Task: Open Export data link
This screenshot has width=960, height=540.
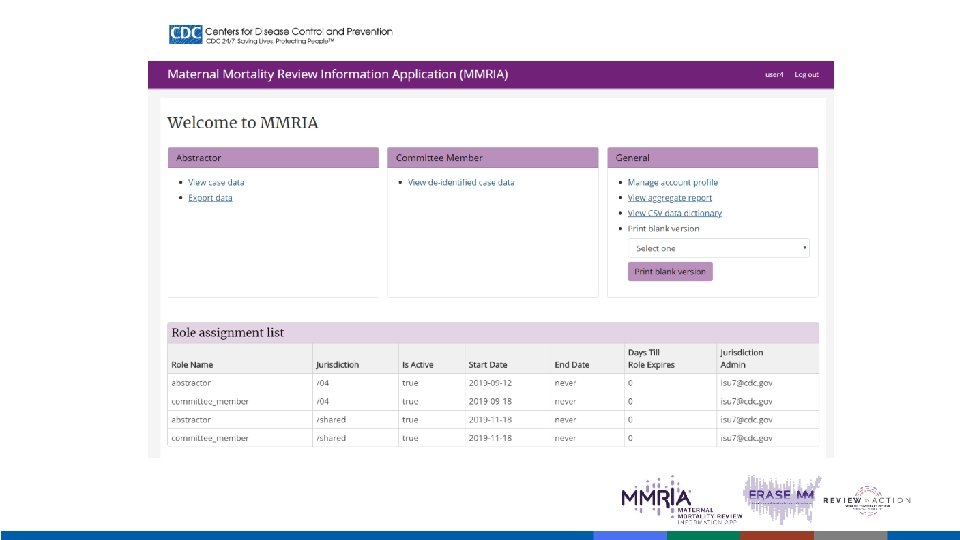Action: (210, 198)
